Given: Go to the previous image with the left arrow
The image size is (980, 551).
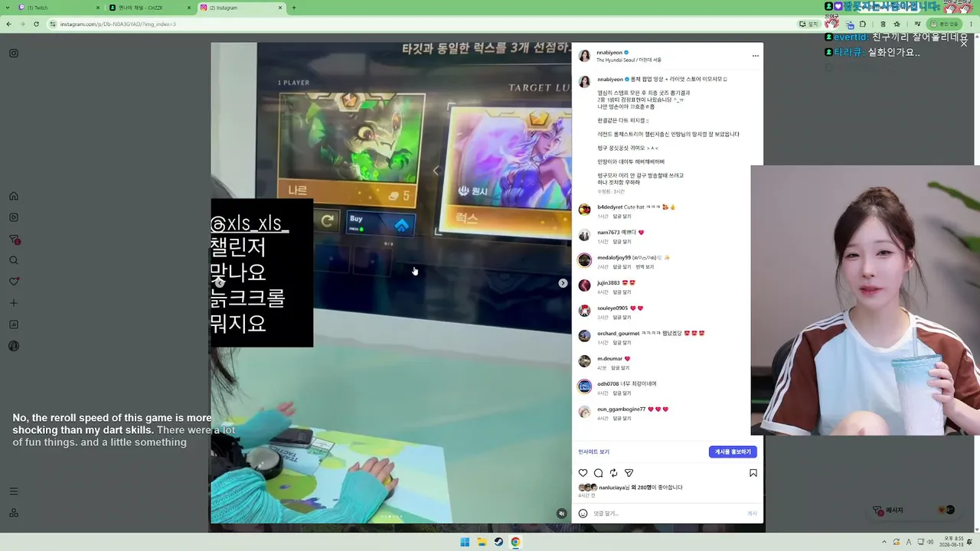Looking at the screenshot, I should coord(220,283).
